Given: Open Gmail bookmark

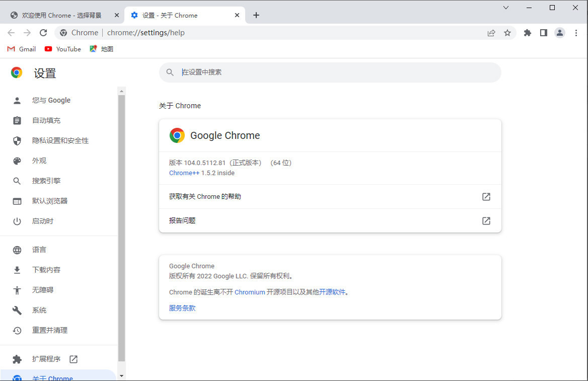Looking at the screenshot, I should point(22,49).
